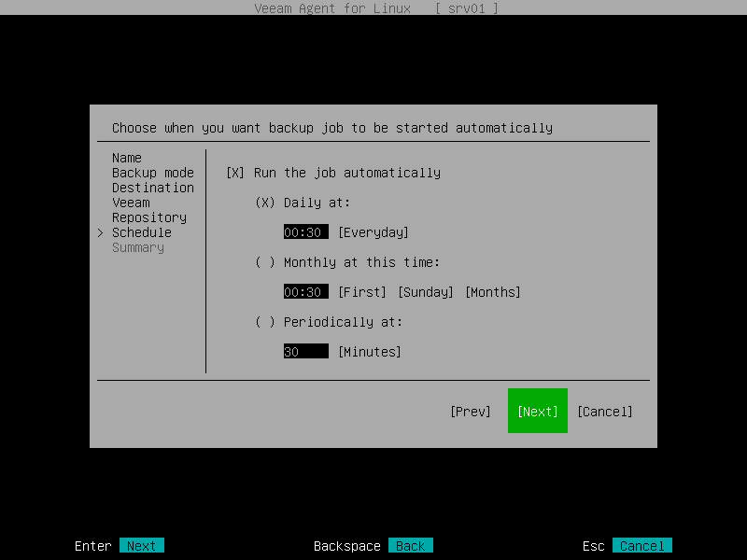747x560 pixels.
Task: Select the Name wizard step
Action: tap(126, 158)
